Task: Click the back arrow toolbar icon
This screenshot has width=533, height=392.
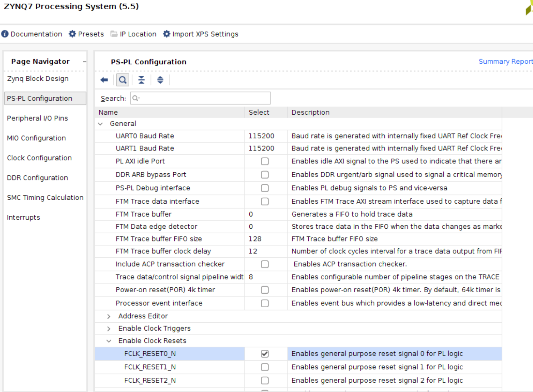Action: click(104, 80)
